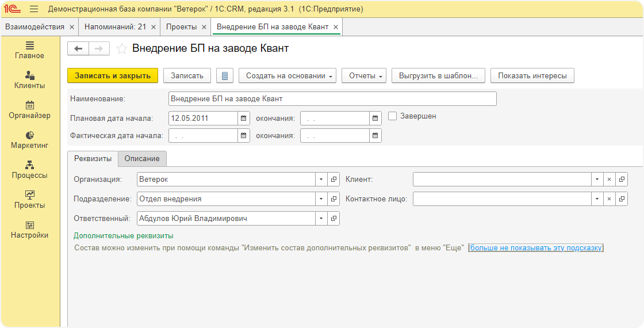Open the Маркетинг section
644x328 pixels.
(x=29, y=140)
